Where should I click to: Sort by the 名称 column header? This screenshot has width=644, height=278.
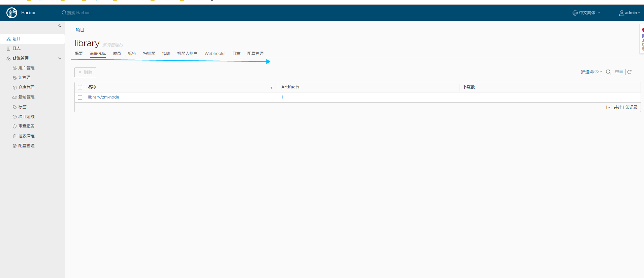click(92, 87)
